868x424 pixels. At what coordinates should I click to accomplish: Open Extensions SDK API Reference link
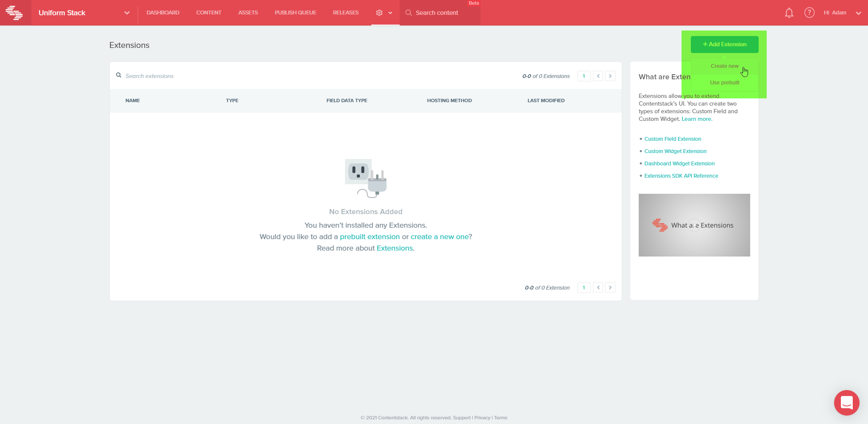coord(681,176)
